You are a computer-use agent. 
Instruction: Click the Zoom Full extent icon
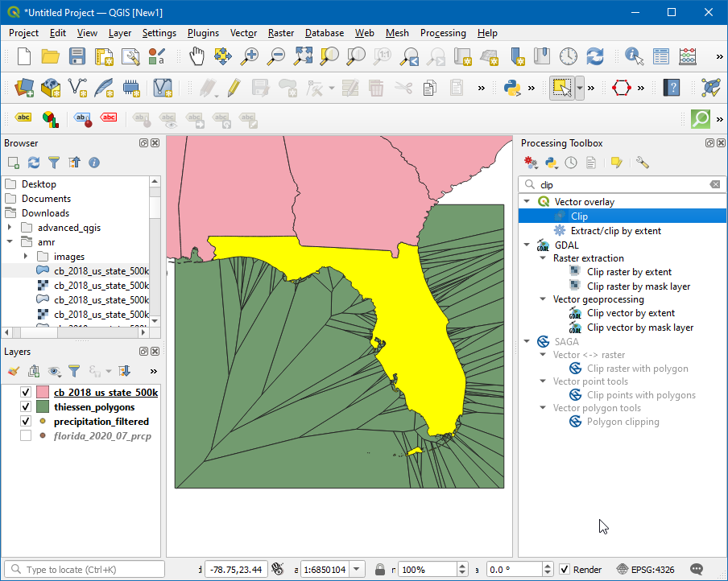coord(303,56)
